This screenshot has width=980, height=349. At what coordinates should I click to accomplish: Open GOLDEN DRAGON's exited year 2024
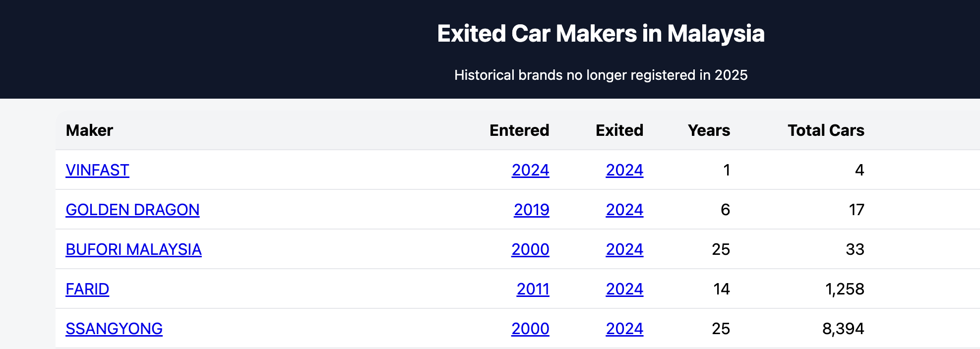[624, 210]
